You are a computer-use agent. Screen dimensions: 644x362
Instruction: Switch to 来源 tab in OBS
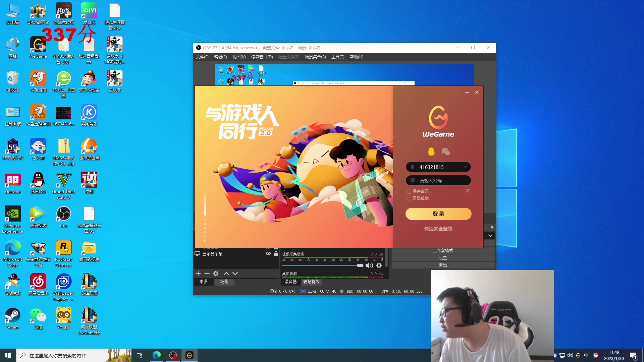pyautogui.click(x=203, y=282)
